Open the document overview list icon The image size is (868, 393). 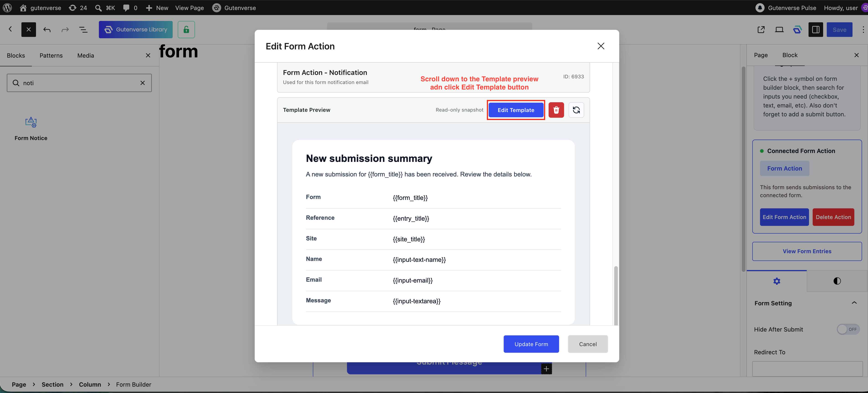coord(83,30)
